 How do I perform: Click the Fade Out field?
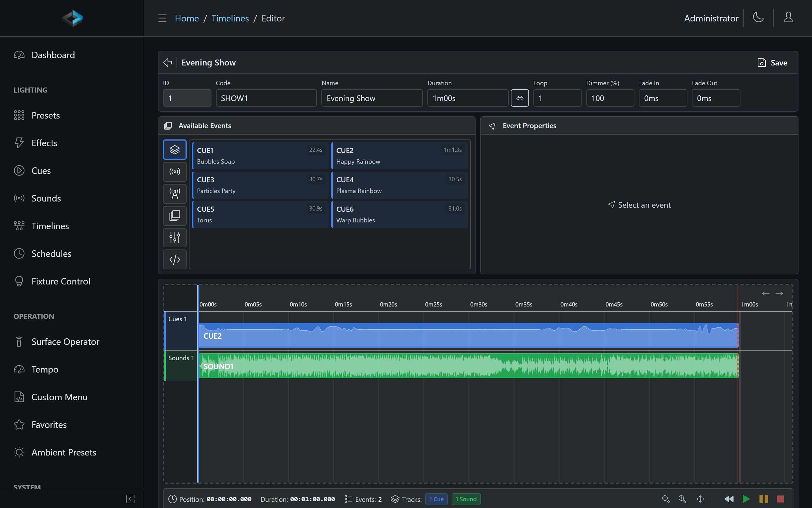coord(716,98)
